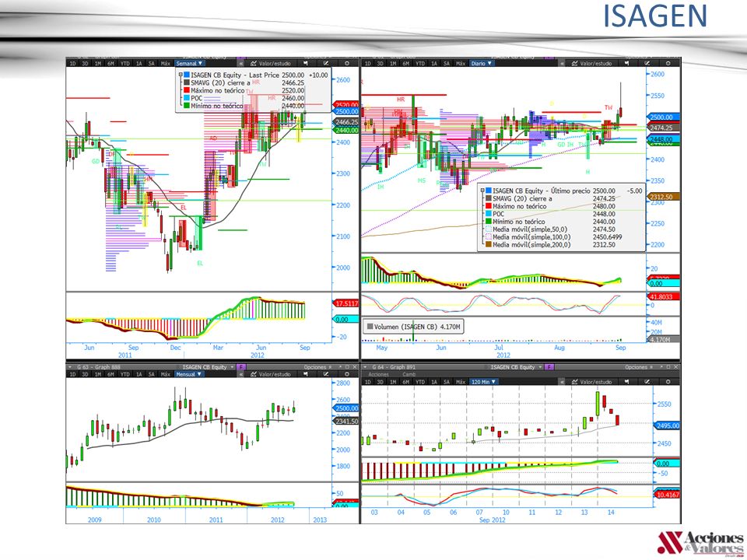747x560 pixels.
Task: Click the flag annotation icon in the Semanal chart
Action: (306, 63)
